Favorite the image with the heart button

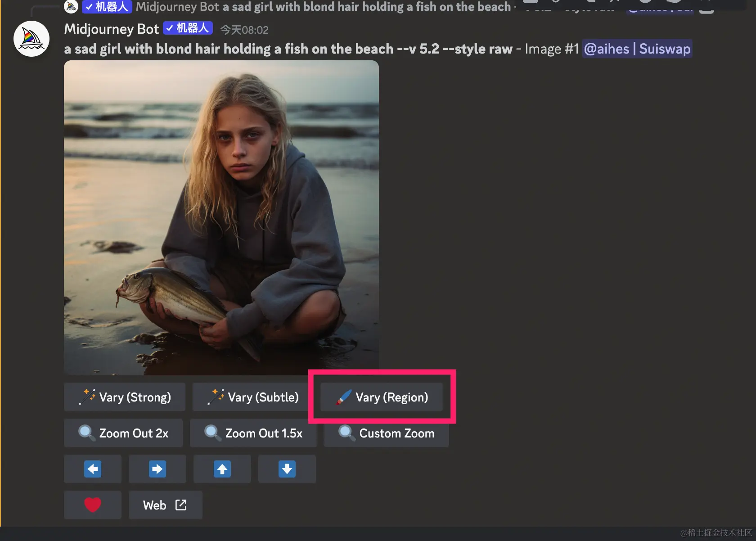(x=93, y=505)
